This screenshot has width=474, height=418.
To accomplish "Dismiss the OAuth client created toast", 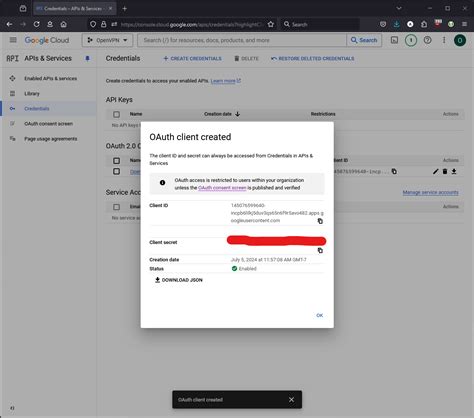I will 291,399.
